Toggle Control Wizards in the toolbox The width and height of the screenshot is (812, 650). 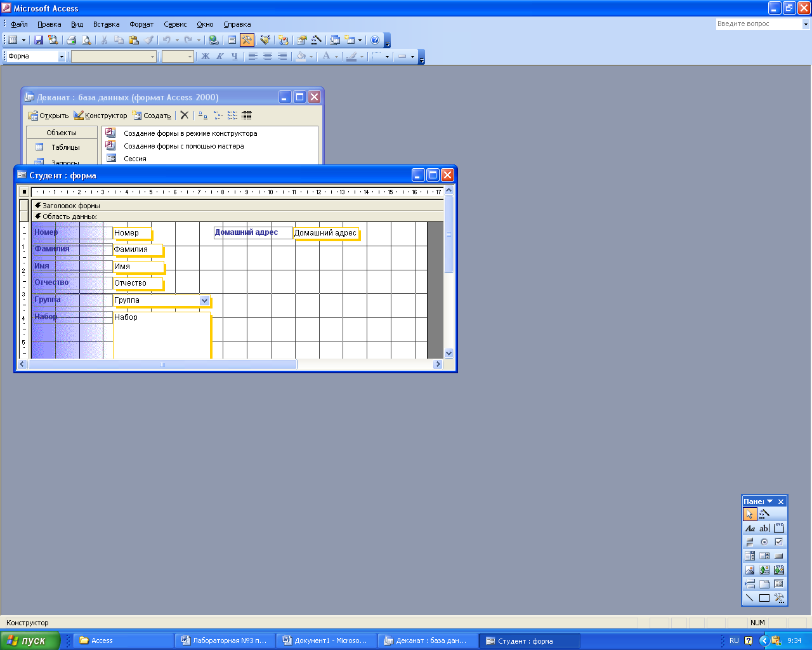(x=764, y=514)
